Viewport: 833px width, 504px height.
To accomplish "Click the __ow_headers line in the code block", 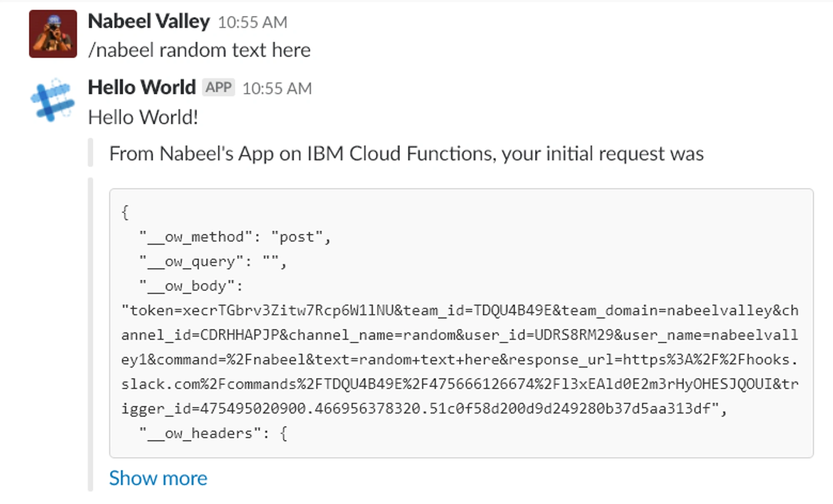I will [x=213, y=434].
